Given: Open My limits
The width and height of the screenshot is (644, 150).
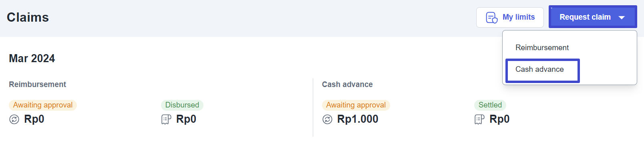Looking at the screenshot, I should point(510,17).
